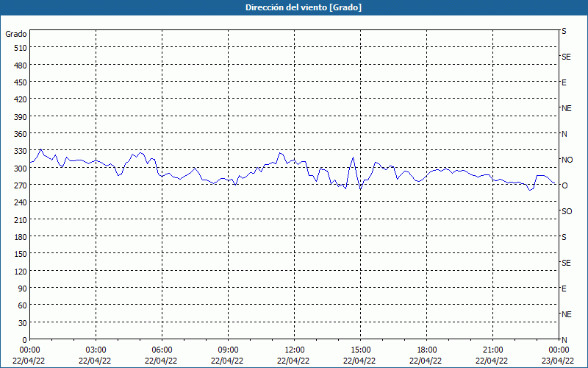Click the 23/04/22 date label
Screen dimensions: 588x368
tap(559, 361)
